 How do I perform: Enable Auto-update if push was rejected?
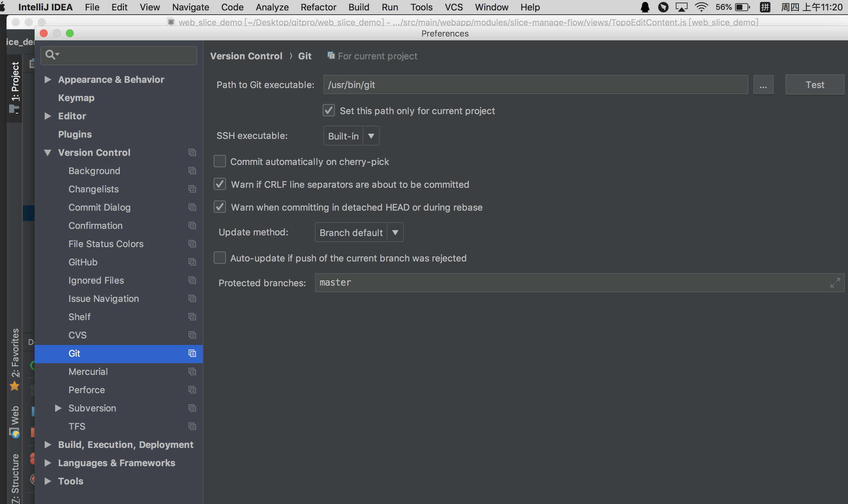click(x=220, y=258)
